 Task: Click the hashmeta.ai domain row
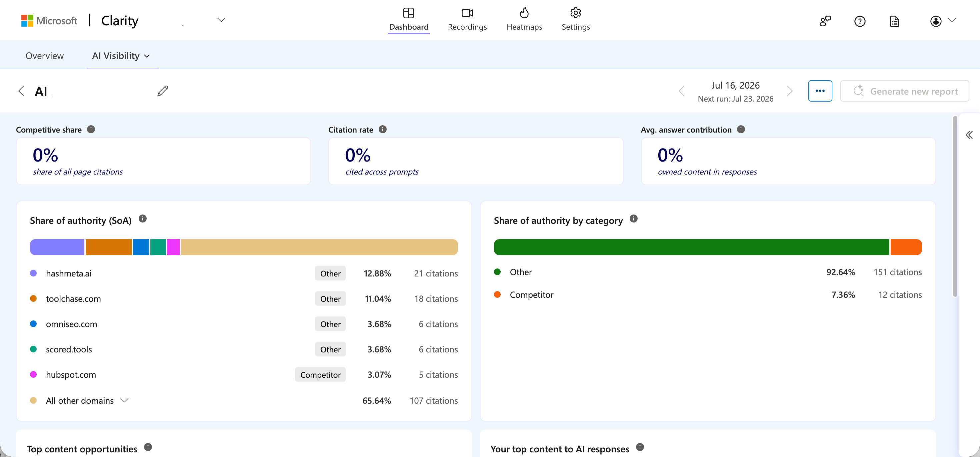coord(244,273)
